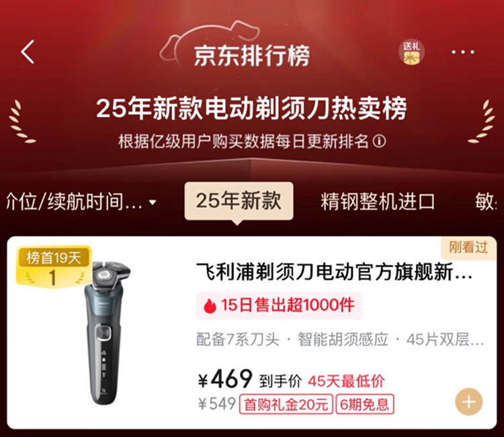
Task: Tap the 榜首19天 rank one badge
Action: [x=54, y=268]
